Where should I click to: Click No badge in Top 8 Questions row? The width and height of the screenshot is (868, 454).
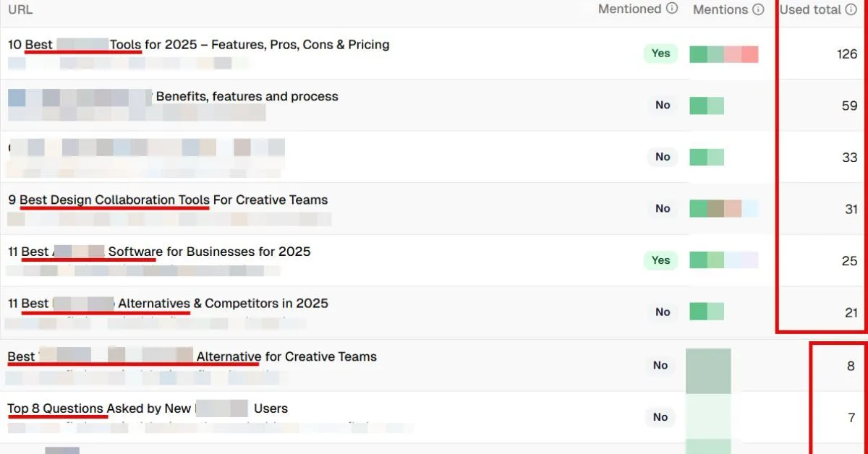[660, 417]
